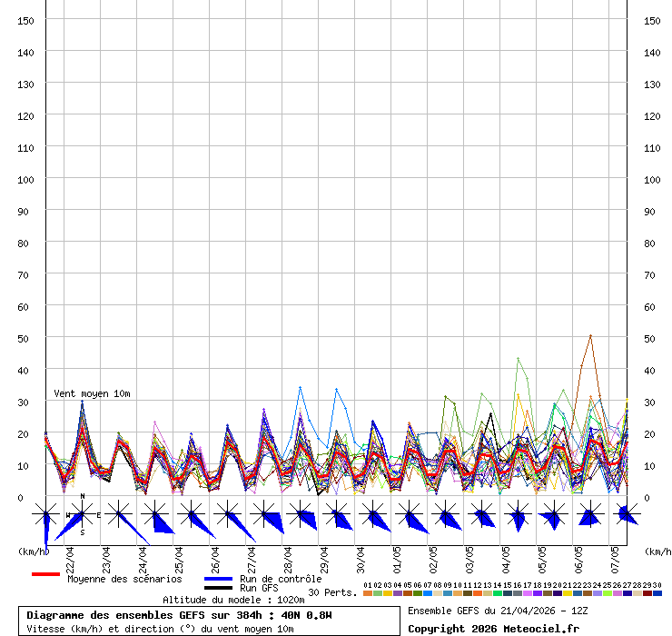Click the wind rose compass with N/S/E/W labels
Image resolution: width=672 pixels, height=636 pixels.
tap(82, 515)
